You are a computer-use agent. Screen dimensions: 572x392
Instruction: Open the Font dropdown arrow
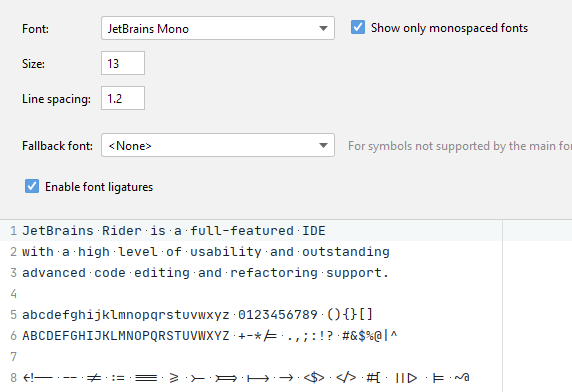pos(323,28)
